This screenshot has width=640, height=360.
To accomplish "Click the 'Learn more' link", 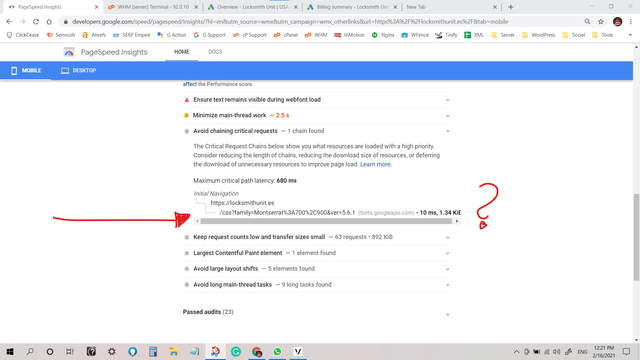I will (x=375, y=164).
